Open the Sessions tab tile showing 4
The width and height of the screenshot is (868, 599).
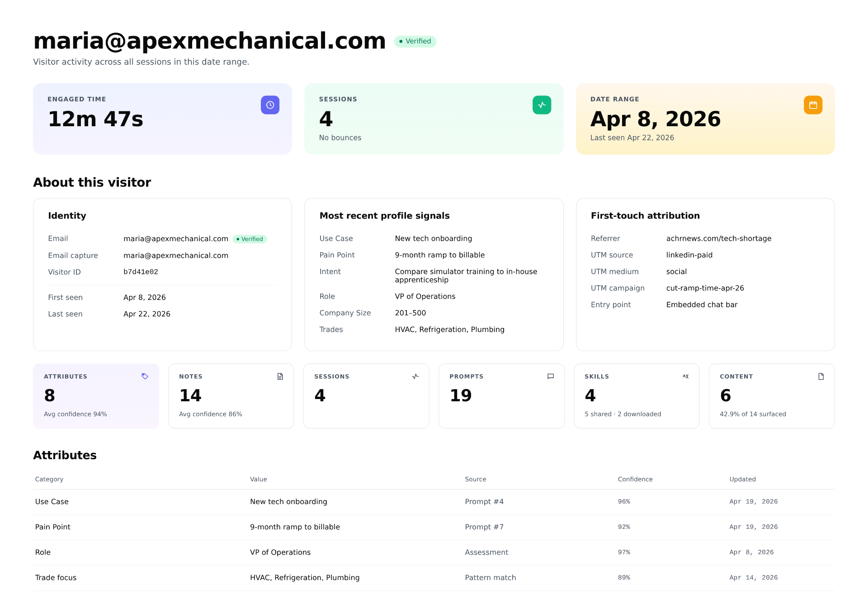[366, 396]
